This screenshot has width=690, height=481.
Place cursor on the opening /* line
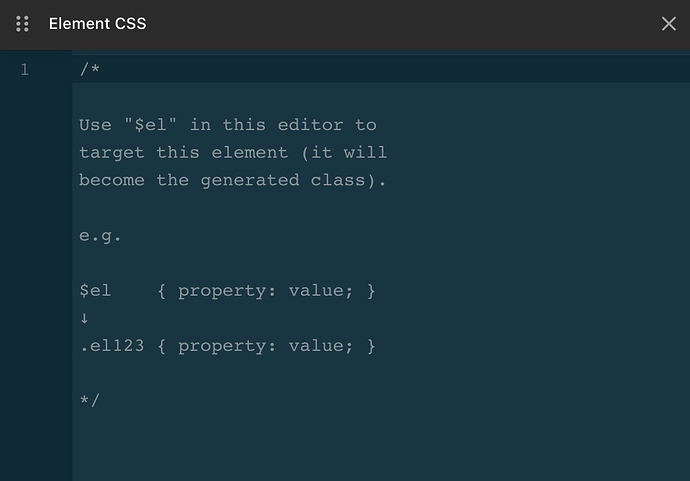click(x=90, y=70)
